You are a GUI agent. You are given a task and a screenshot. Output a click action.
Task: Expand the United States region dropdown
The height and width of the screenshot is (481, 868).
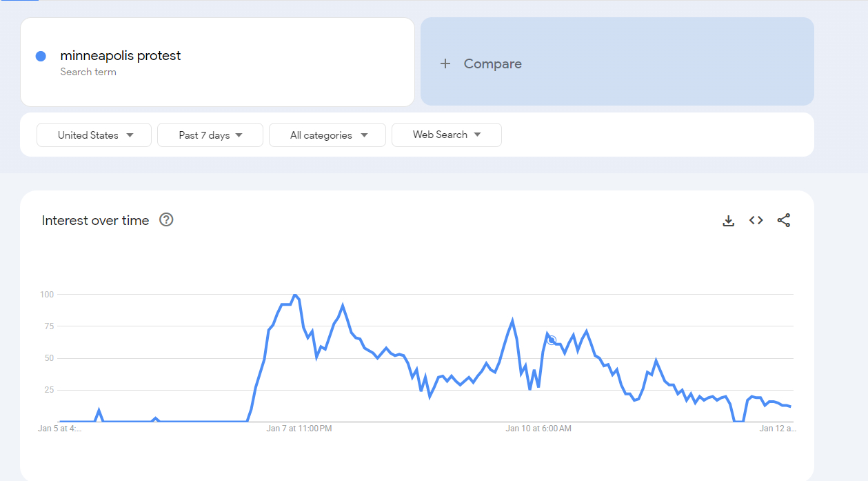(94, 135)
